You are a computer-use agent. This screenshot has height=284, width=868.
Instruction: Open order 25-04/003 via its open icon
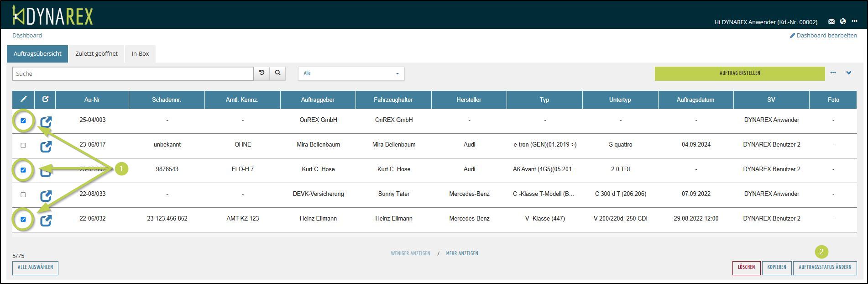[x=46, y=121]
